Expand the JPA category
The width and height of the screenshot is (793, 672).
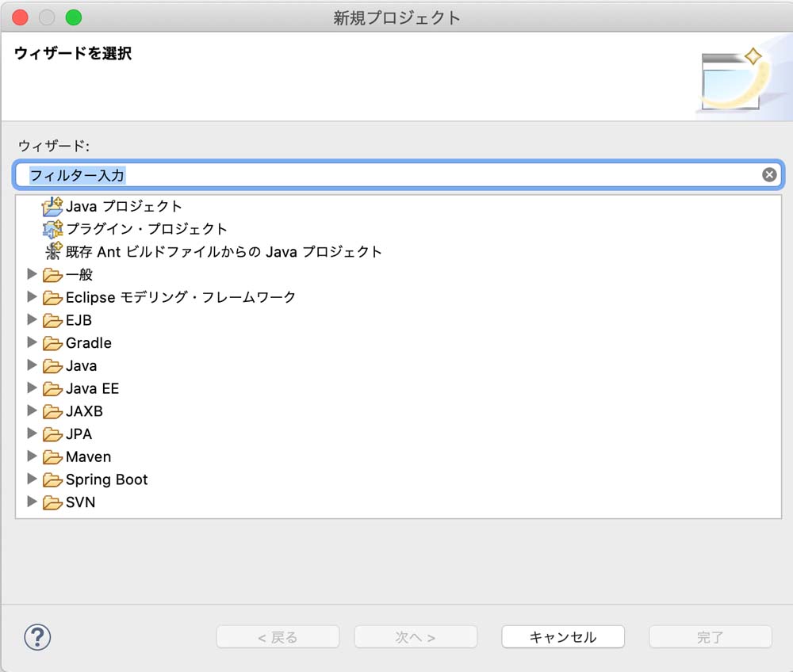tap(32, 433)
